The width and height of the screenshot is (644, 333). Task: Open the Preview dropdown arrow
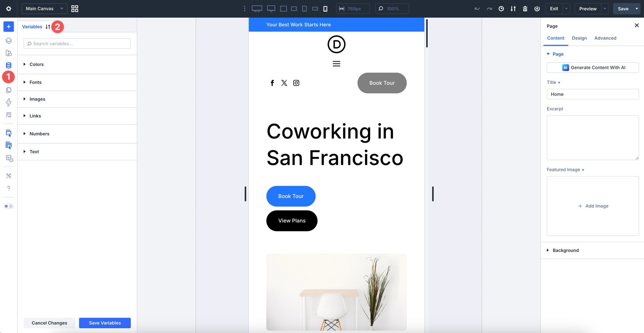point(605,9)
